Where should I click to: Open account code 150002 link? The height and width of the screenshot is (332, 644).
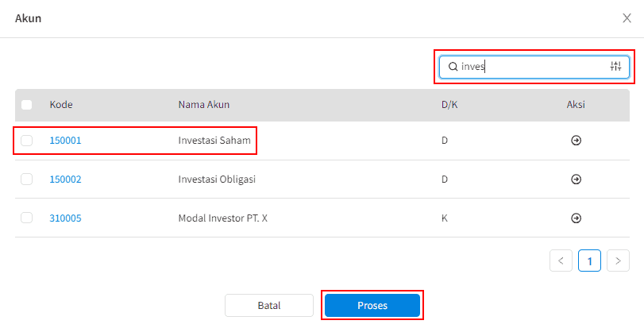[x=65, y=180]
